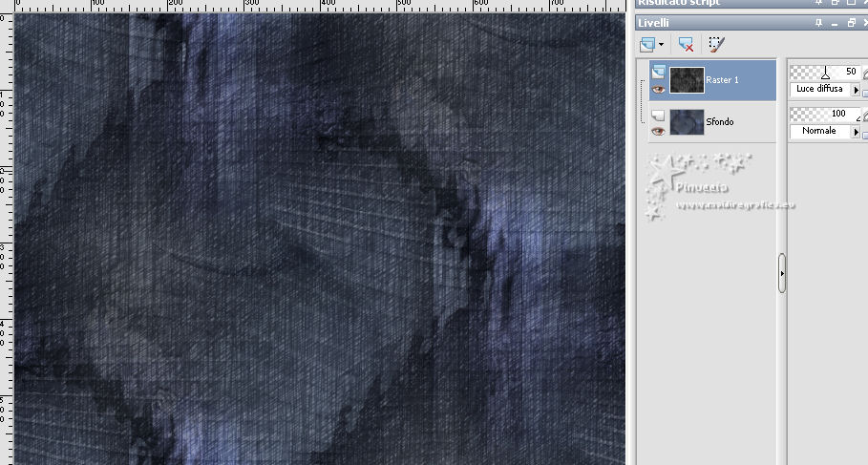Click the Edit Selection brush icon
Screen dimensions: 868x465
716,44
